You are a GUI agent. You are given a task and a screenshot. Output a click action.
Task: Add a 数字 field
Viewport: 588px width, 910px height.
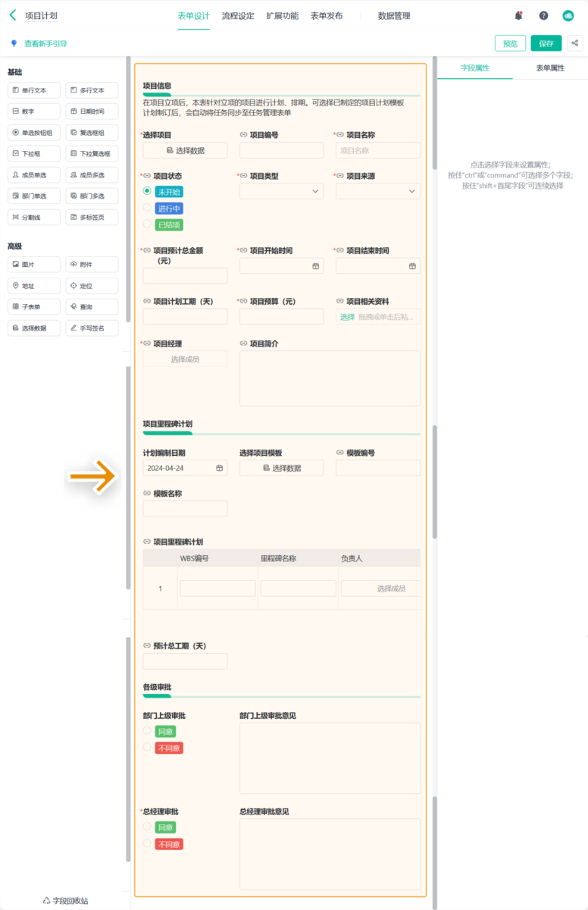click(x=33, y=111)
